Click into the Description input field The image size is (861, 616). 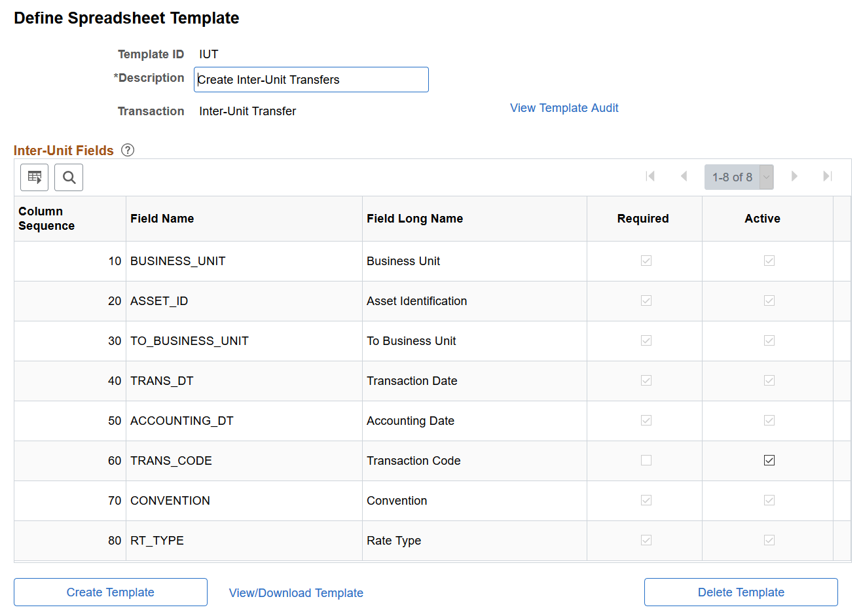click(x=311, y=80)
